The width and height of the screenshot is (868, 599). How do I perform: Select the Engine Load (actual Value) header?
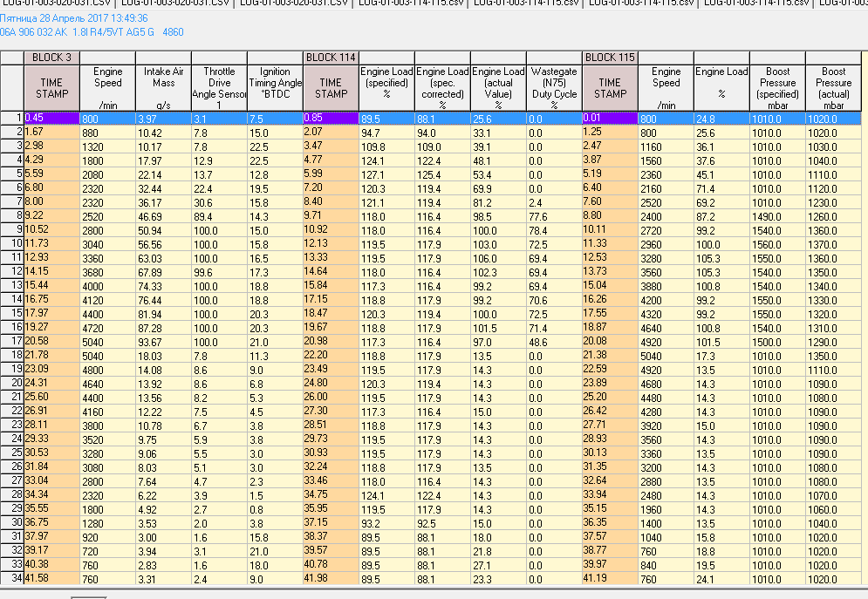tap(498, 88)
